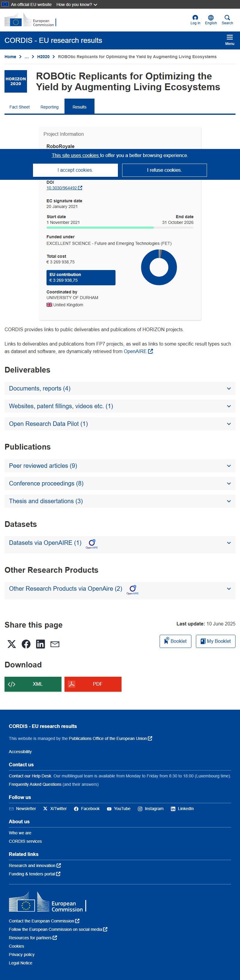This screenshot has width=240, height=980.
Task: Expand 'How do you know?' dropdown
Action: [x=76, y=4]
